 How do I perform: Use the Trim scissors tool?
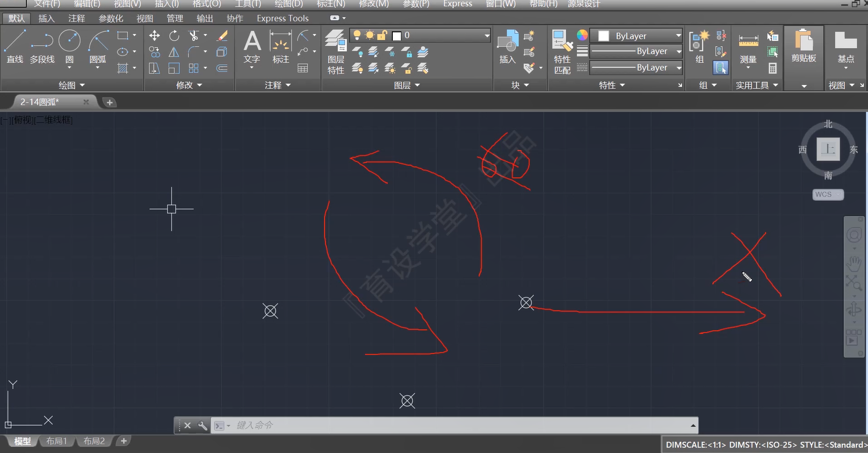[x=194, y=36]
